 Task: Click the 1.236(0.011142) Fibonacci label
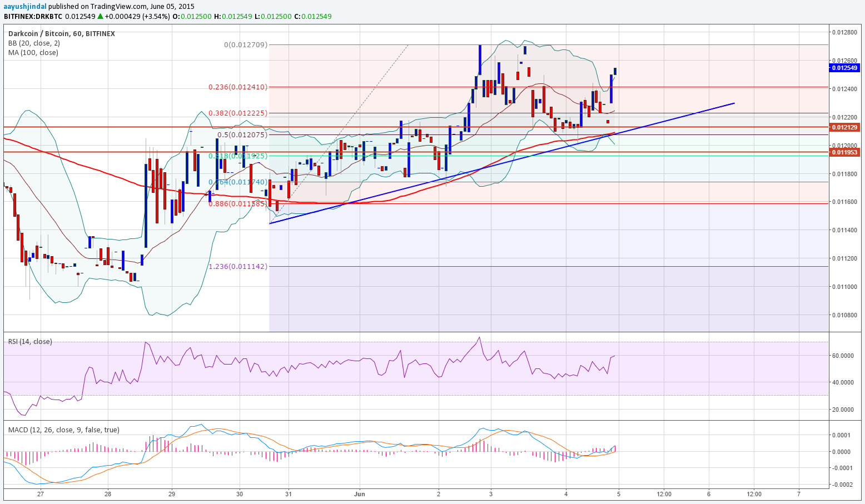pos(238,266)
